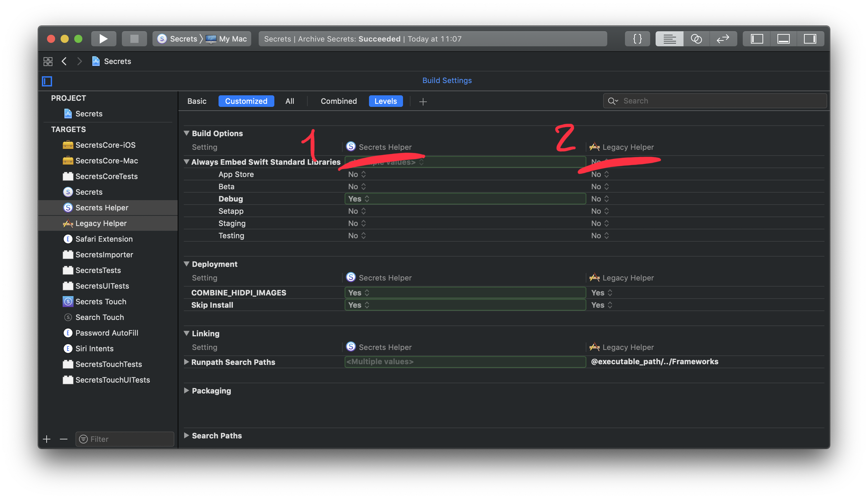The image size is (868, 499).
Task: Select the Secrets Touch target
Action: (x=100, y=301)
